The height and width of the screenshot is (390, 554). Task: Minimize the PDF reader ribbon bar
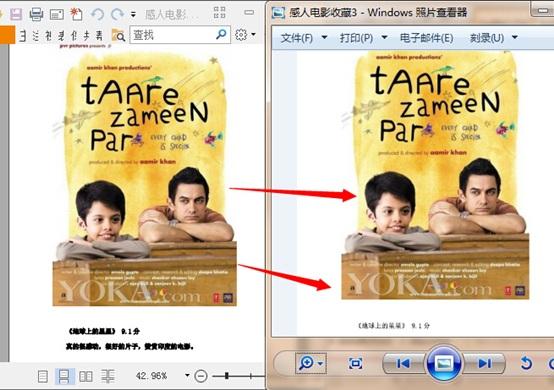click(249, 12)
